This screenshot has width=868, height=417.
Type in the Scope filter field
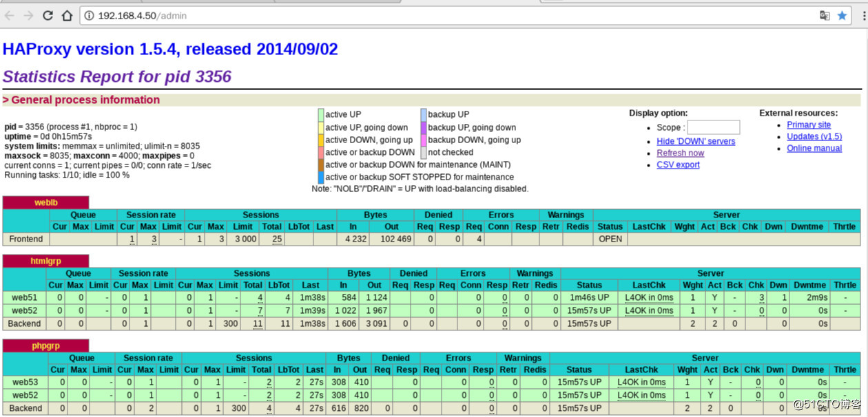click(713, 127)
